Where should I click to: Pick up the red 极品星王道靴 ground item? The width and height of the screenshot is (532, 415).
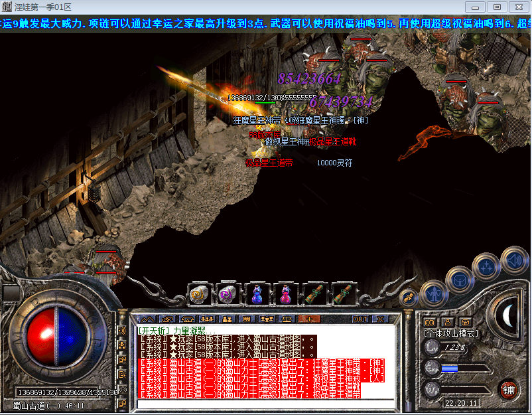pos(333,141)
